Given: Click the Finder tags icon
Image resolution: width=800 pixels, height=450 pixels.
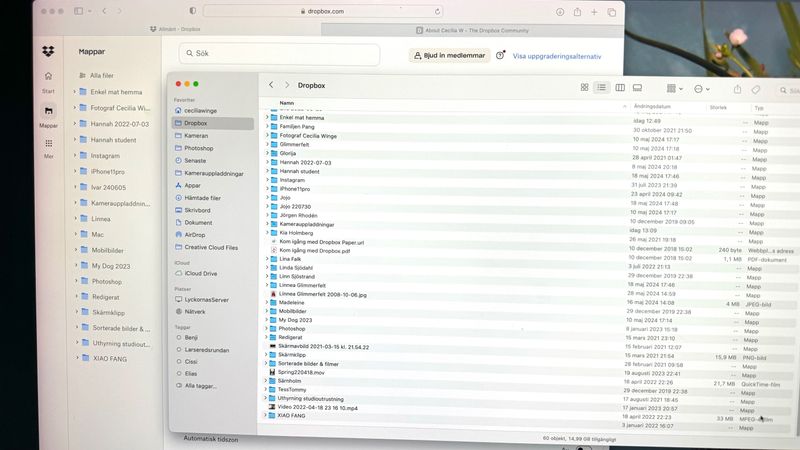Looking at the screenshot, I should pos(756,90).
